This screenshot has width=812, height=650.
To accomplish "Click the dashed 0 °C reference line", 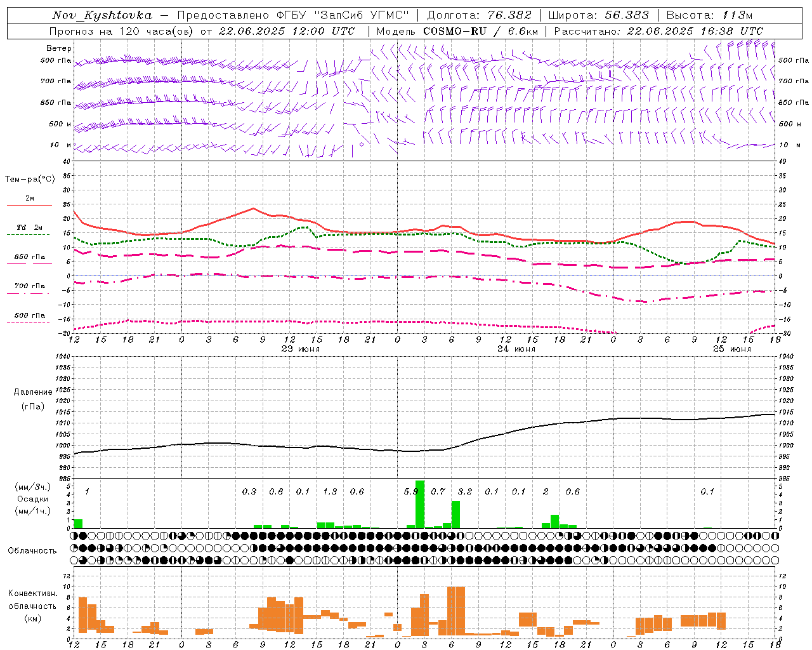I will 425,275.
